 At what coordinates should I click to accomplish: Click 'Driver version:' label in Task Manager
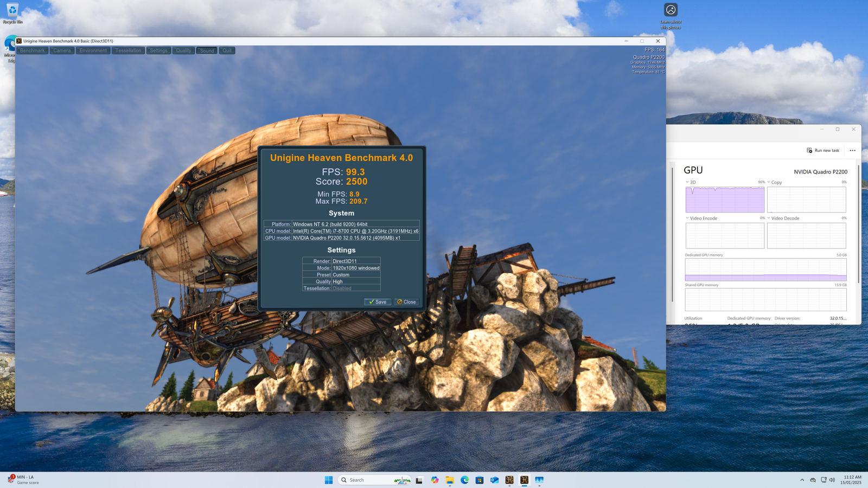[787, 318]
